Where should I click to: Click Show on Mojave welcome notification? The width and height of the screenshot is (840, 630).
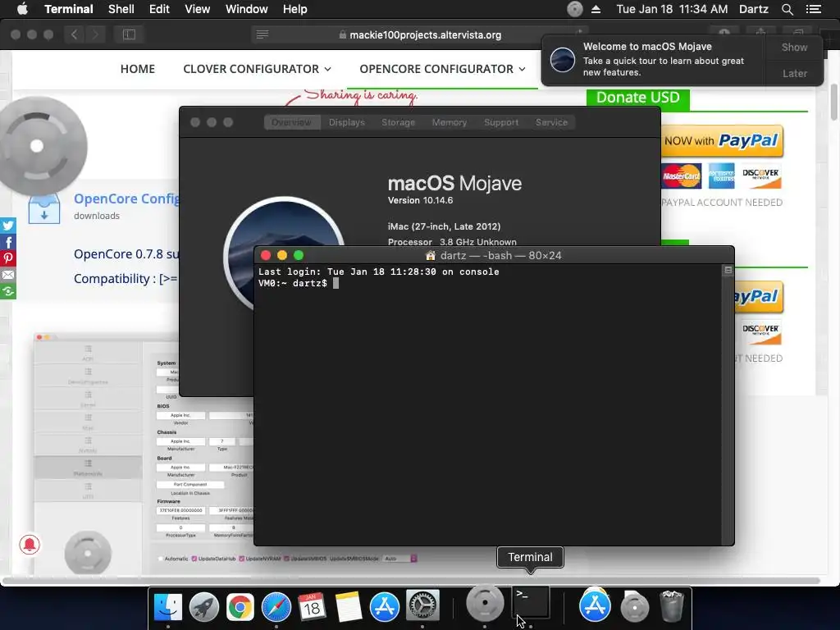pyautogui.click(x=794, y=47)
